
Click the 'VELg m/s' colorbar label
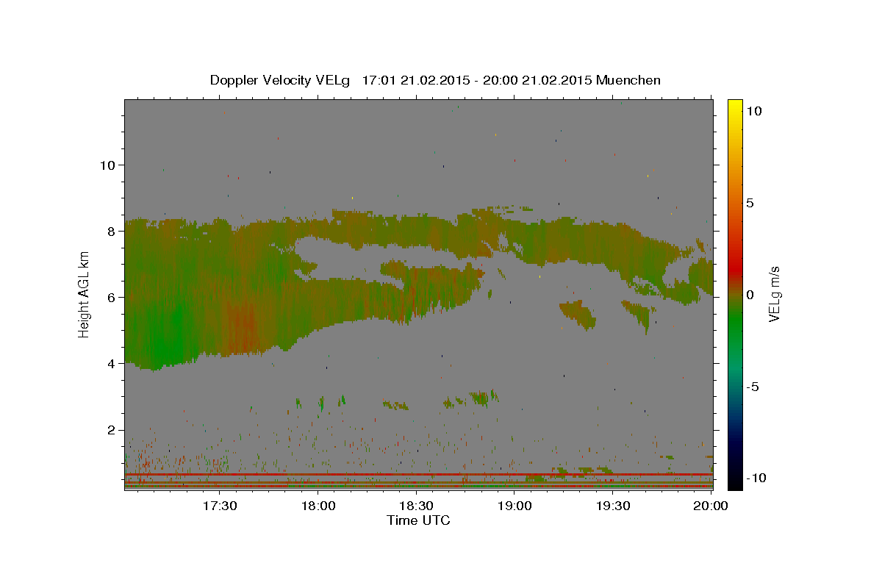[x=774, y=294]
